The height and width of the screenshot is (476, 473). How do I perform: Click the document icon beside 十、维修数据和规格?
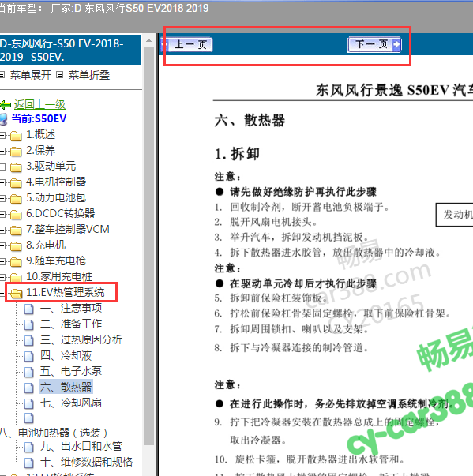[x=29, y=463]
